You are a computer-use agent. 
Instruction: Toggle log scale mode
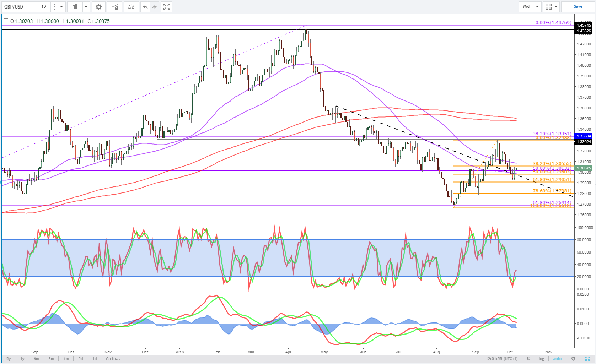pos(541,359)
